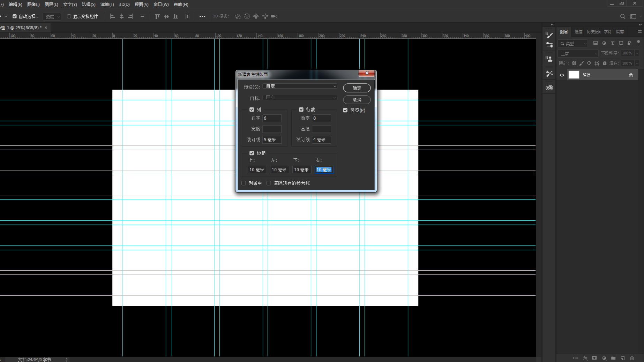The width and height of the screenshot is (644, 362).
Task: Uncheck the Margin (边距) checkbox
Action: click(x=252, y=153)
